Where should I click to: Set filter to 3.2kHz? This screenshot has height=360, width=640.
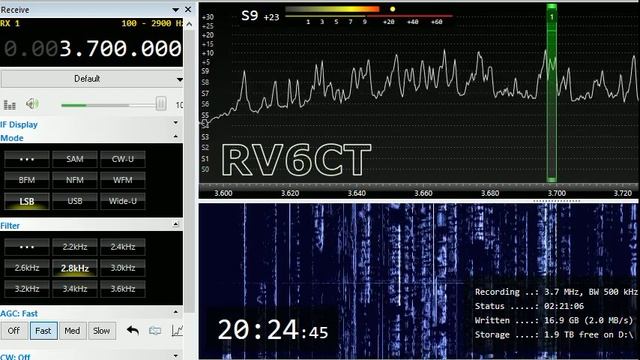[x=27, y=289]
